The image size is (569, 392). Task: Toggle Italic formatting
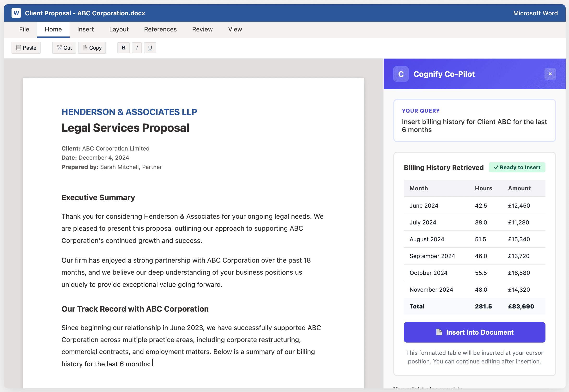point(137,48)
